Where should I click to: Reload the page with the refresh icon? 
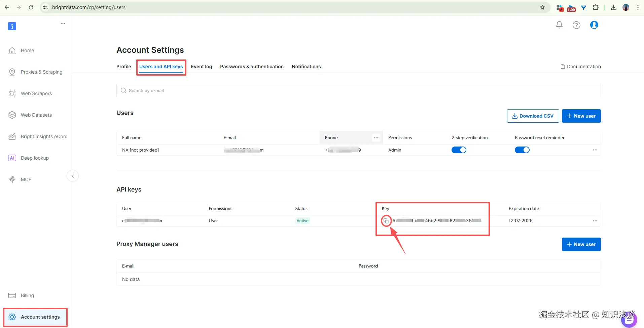coord(31,7)
